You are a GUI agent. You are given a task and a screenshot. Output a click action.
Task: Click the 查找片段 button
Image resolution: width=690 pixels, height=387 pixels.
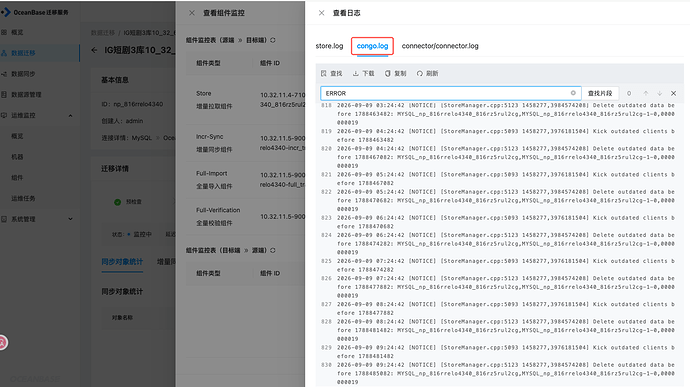pyautogui.click(x=600, y=93)
